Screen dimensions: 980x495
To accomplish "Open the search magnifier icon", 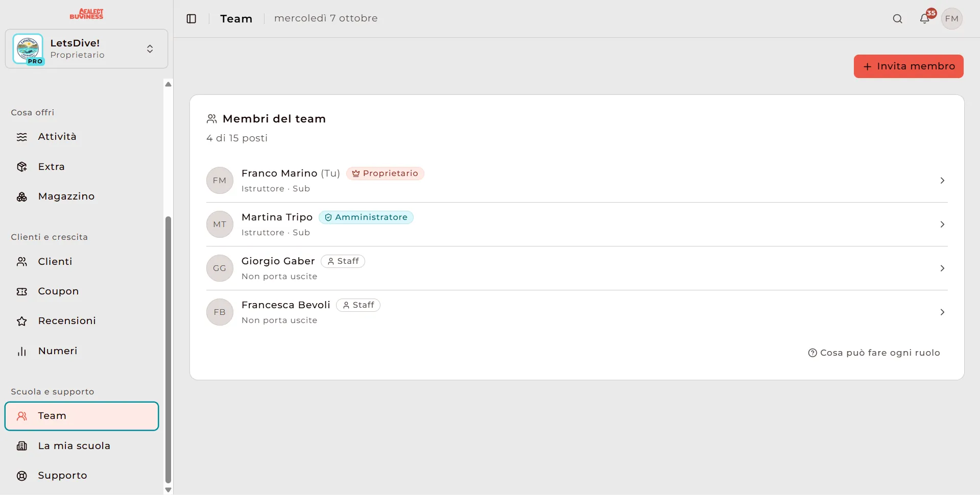I will point(897,19).
